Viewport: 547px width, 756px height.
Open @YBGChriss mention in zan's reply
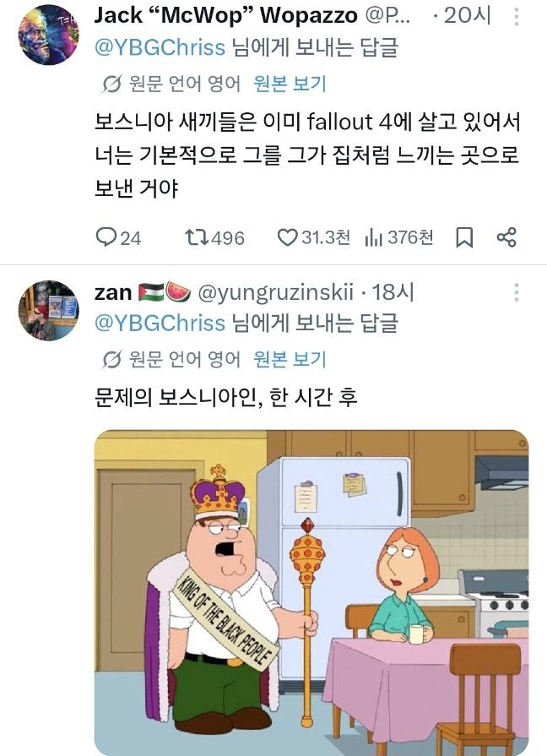[160, 323]
